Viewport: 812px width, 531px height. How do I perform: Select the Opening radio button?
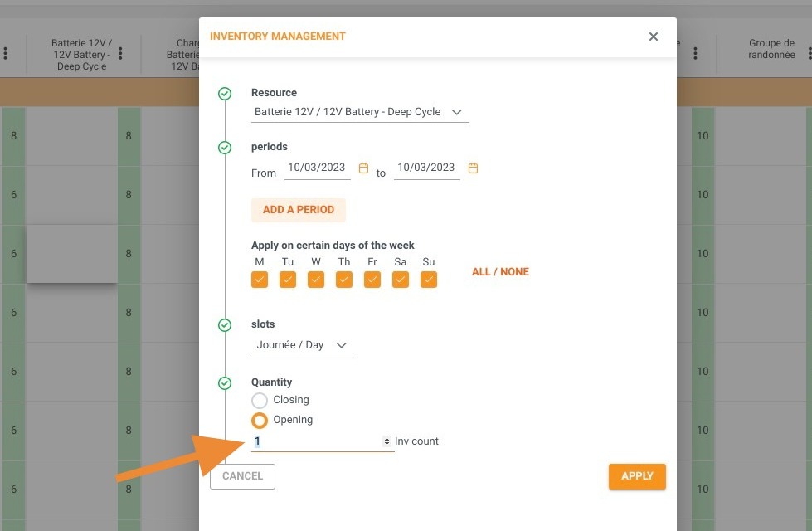click(x=260, y=420)
